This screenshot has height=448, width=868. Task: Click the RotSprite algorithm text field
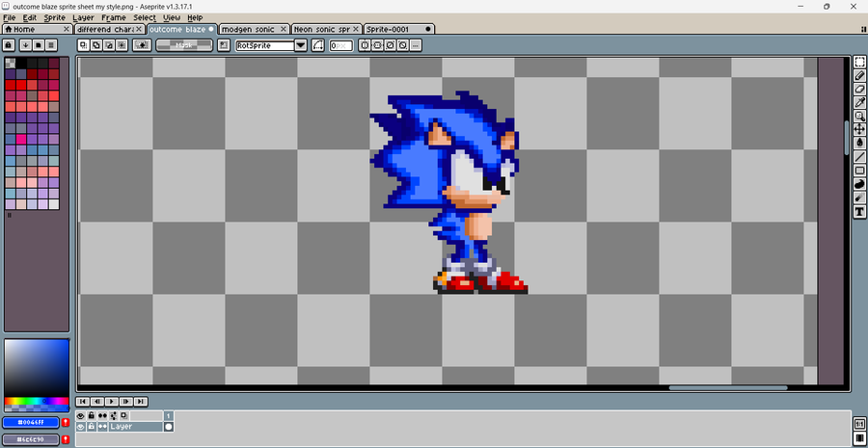(265, 45)
